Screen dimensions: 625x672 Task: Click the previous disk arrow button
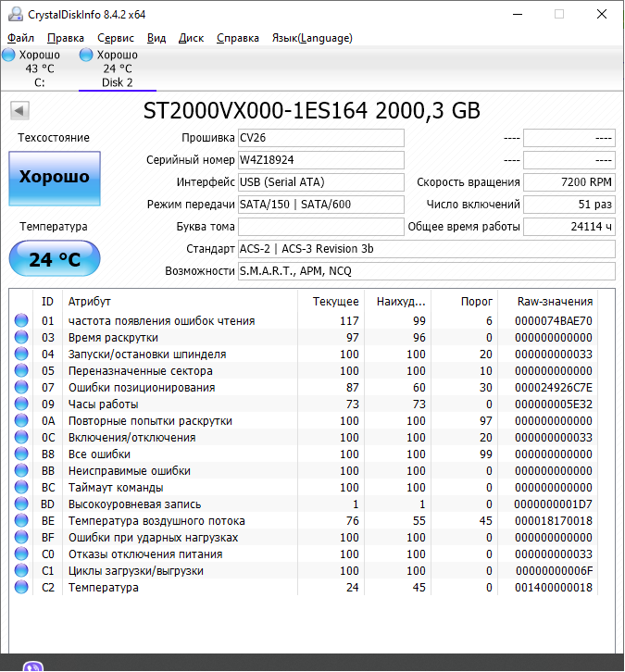click(19, 111)
